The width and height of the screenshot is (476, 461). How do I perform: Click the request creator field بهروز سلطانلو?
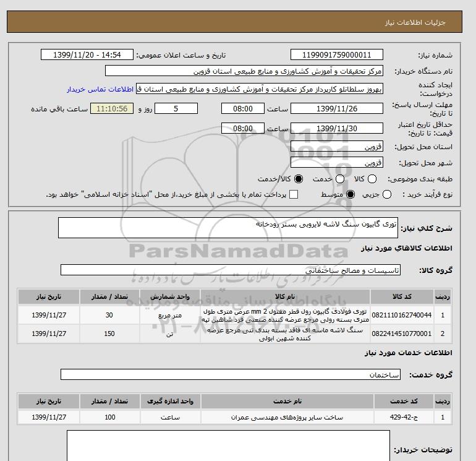tap(260, 89)
